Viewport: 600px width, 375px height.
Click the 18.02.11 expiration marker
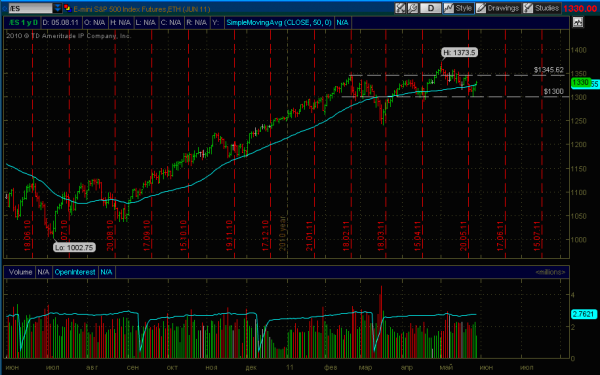point(346,235)
